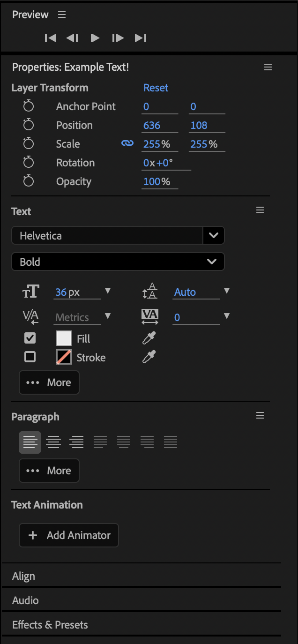The height and width of the screenshot is (644, 298).
Task: Expand the Align panel
Action: click(24, 576)
